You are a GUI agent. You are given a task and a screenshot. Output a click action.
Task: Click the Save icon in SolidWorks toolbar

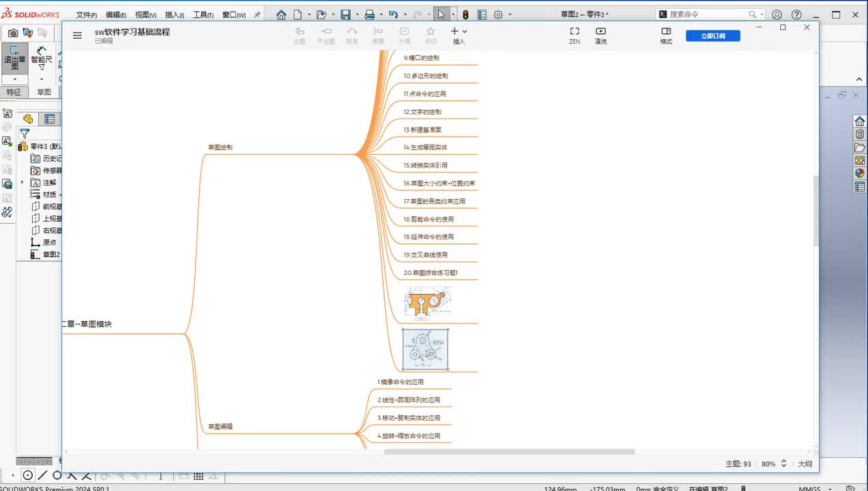(x=345, y=14)
